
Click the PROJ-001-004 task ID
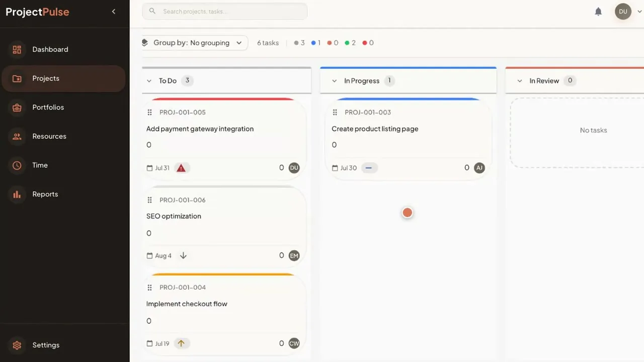183,288
